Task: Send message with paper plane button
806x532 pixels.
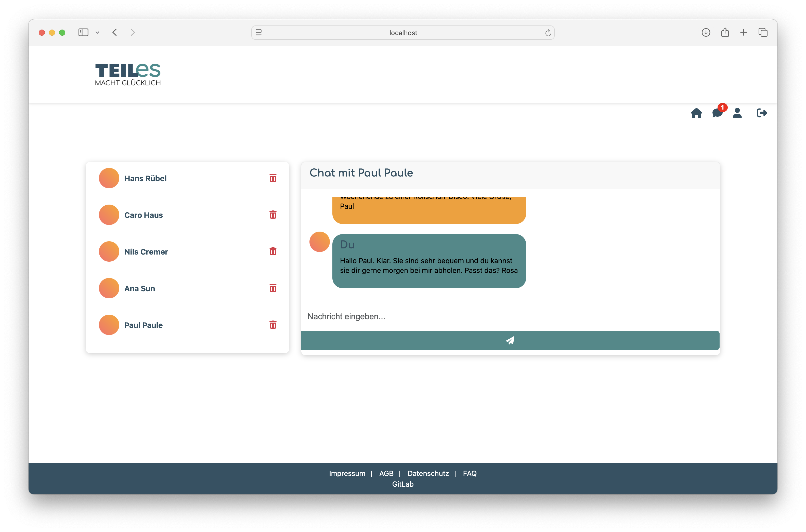Action: (510, 340)
